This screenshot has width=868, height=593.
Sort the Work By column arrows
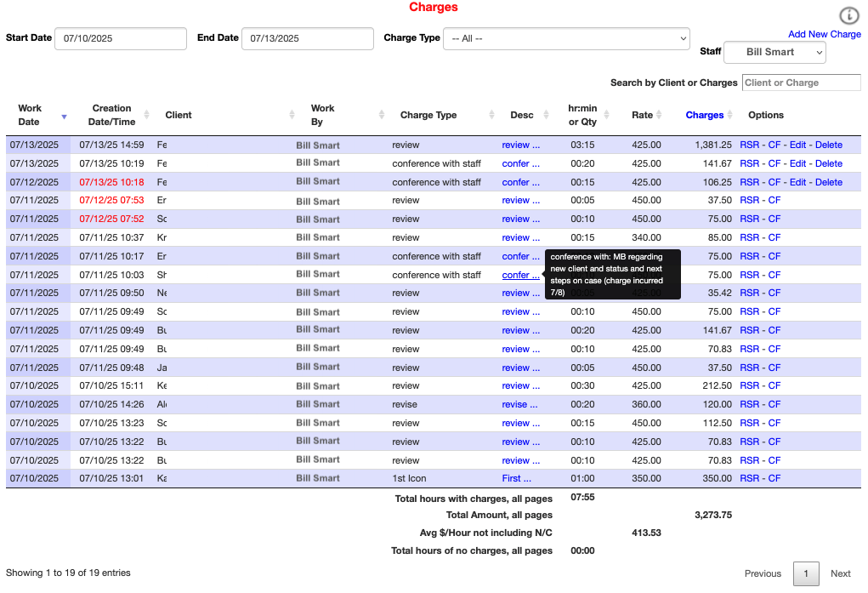(x=382, y=115)
